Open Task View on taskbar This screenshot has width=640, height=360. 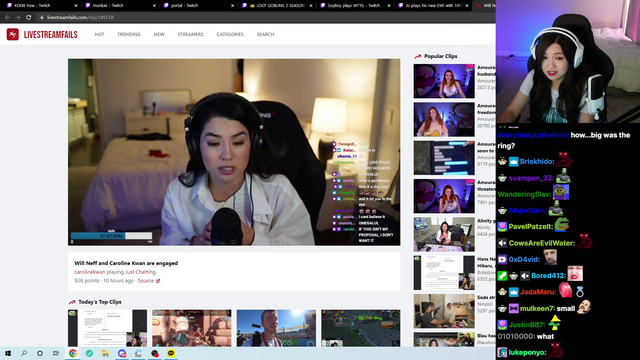tap(56, 353)
